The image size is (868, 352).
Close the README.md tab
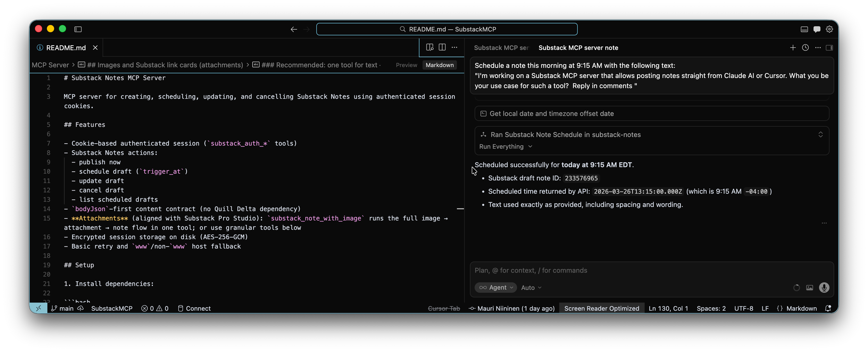[x=95, y=48]
